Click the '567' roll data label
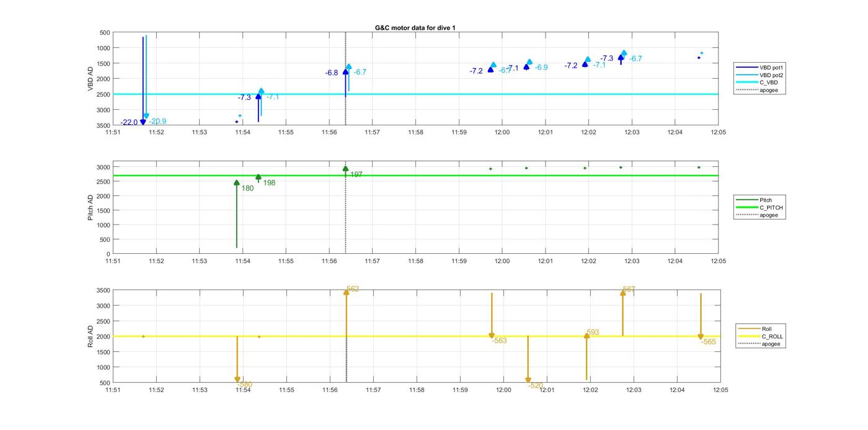Viewport: 868px width, 430px height. click(x=629, y=289)
